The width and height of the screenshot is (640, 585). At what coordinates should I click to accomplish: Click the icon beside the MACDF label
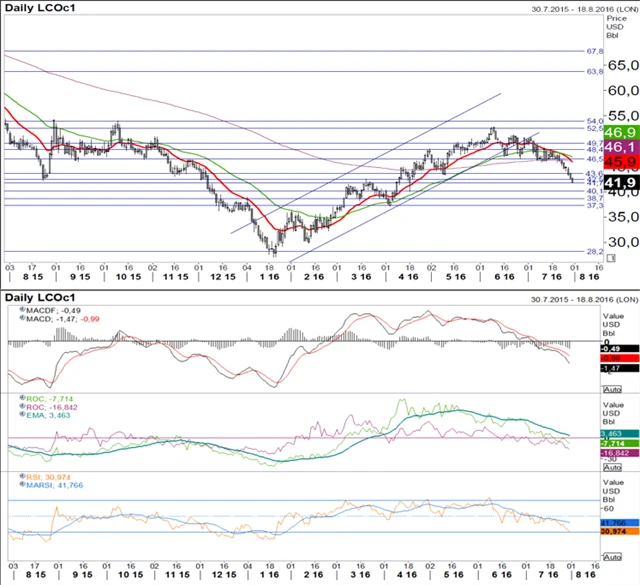23,310
